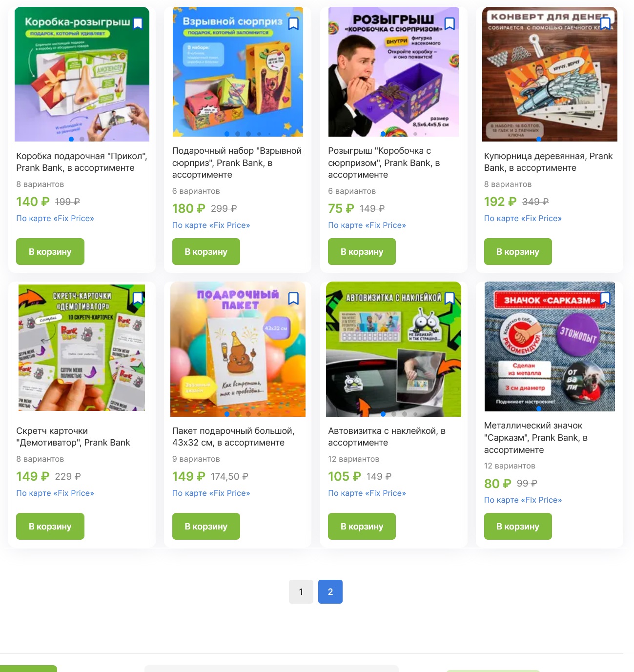Viewport: 634px width, 672px height.
Task: Bookmark the Купюрница деревянная item
Action: (x=605, y=23)
